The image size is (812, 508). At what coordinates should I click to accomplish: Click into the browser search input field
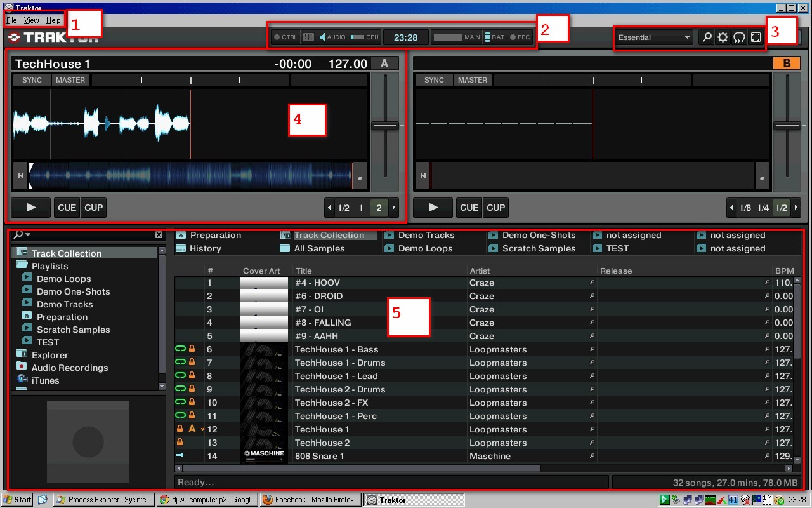click(93, 235)
